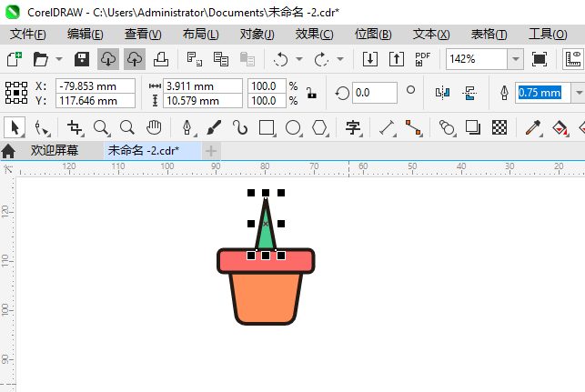Click the object origin grid icon
585x392 pixels.
click(16, 93)
